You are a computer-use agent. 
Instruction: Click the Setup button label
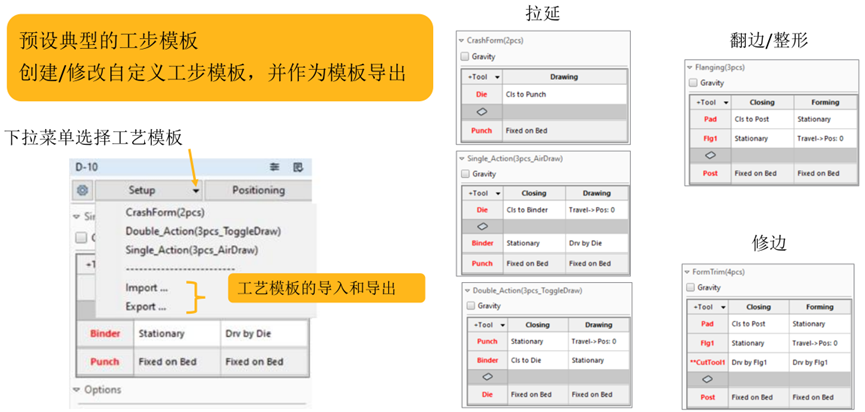142,190
